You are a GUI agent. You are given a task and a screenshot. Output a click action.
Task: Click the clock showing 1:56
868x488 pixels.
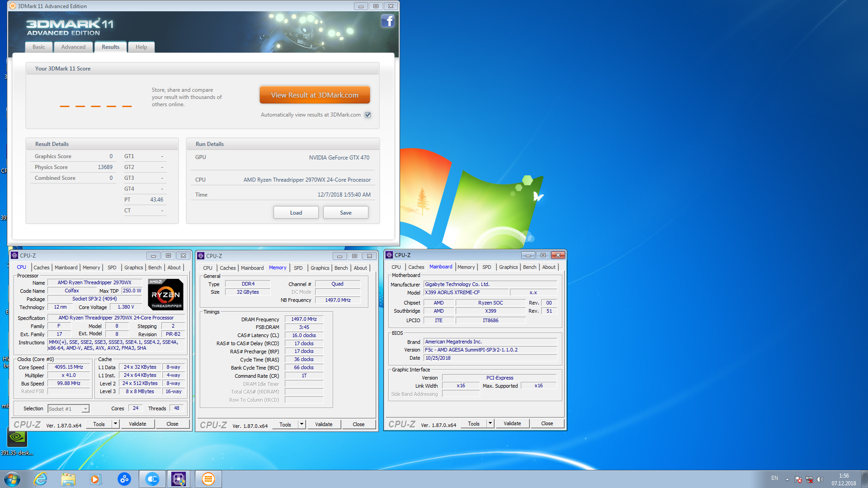coord(844,476)
